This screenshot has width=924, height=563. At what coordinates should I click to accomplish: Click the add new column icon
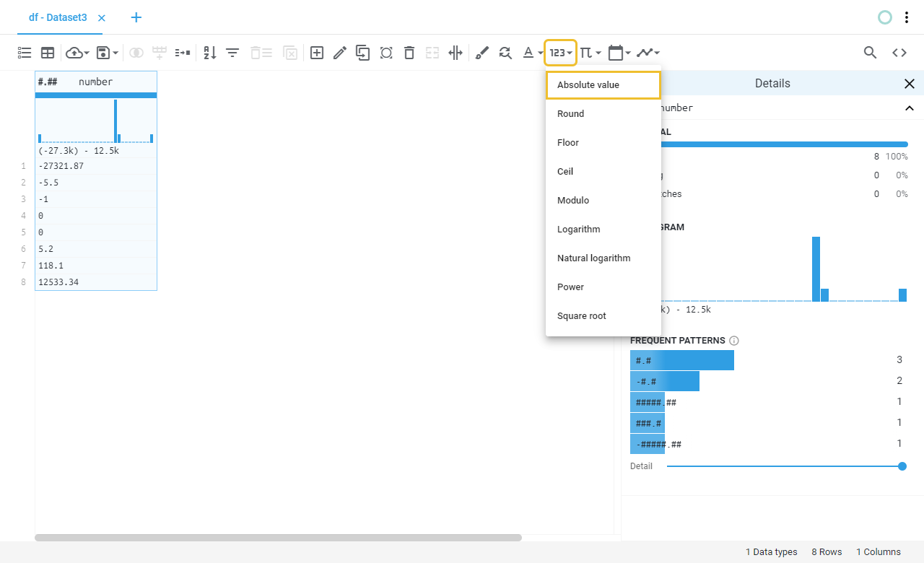(x=316, y=53)
